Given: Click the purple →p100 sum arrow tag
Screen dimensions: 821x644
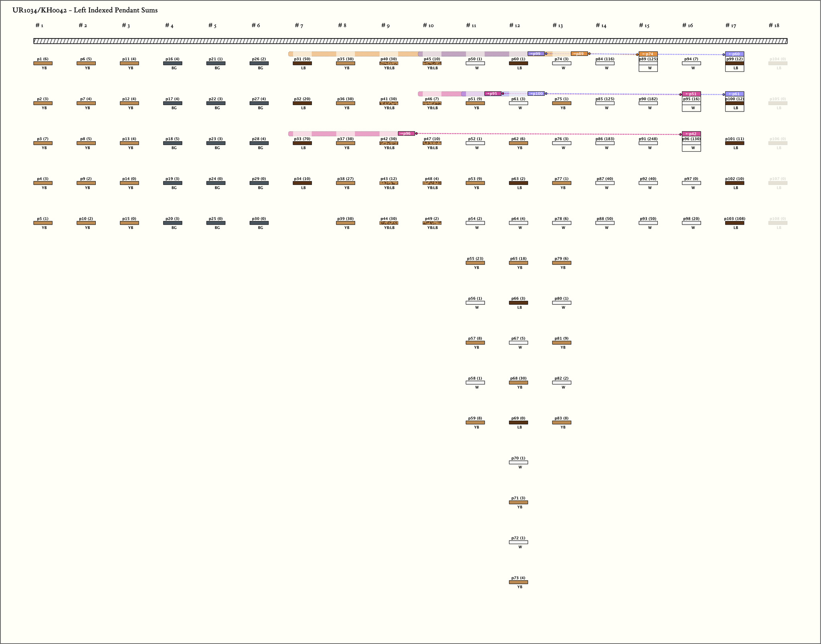Looking at the screenshot, I should pos(536,94).
